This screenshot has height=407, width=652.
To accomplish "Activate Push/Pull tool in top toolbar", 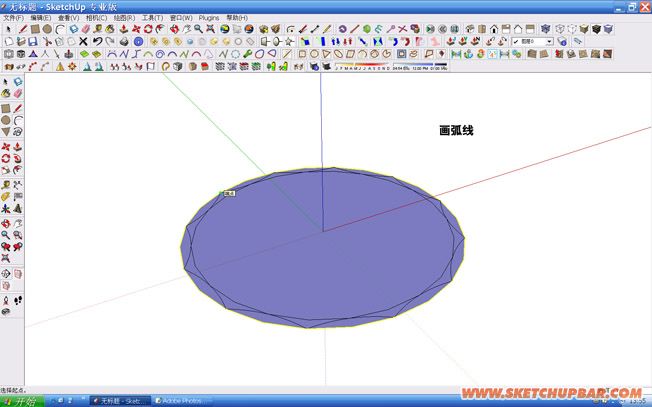I will click(123, 29).
